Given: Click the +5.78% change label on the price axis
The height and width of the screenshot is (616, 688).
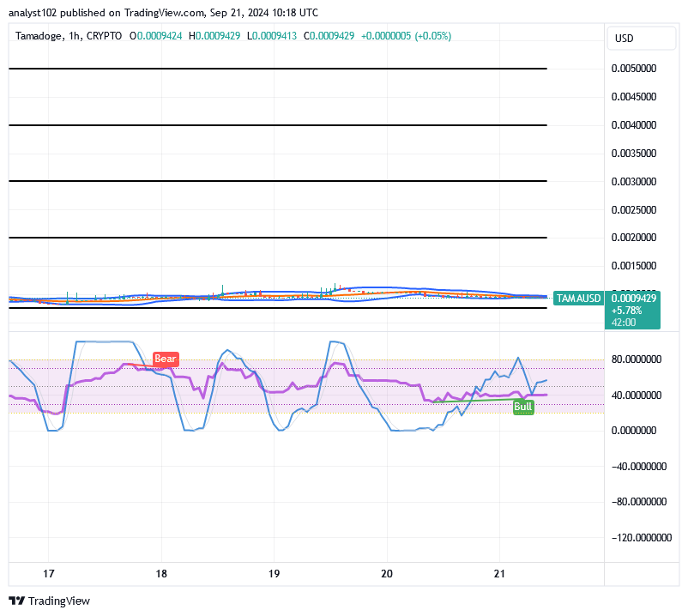Looking at the screenshot, I should click(625, 310).
